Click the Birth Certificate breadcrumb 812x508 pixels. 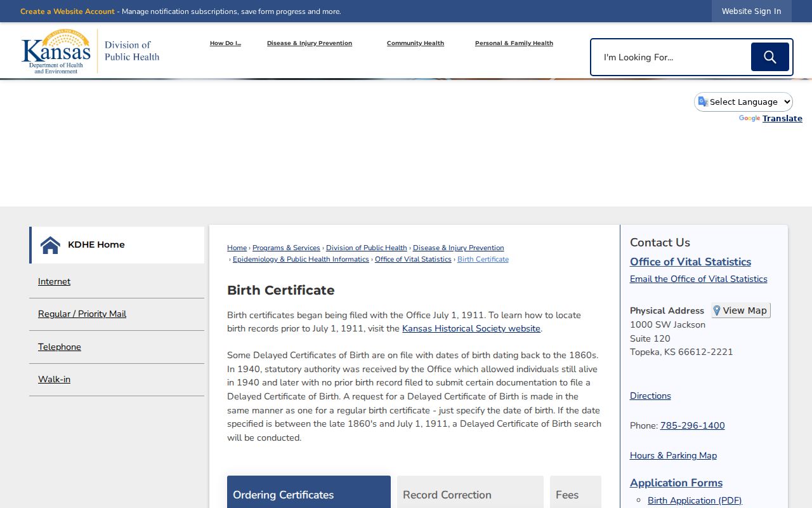[x=483, y=260]
